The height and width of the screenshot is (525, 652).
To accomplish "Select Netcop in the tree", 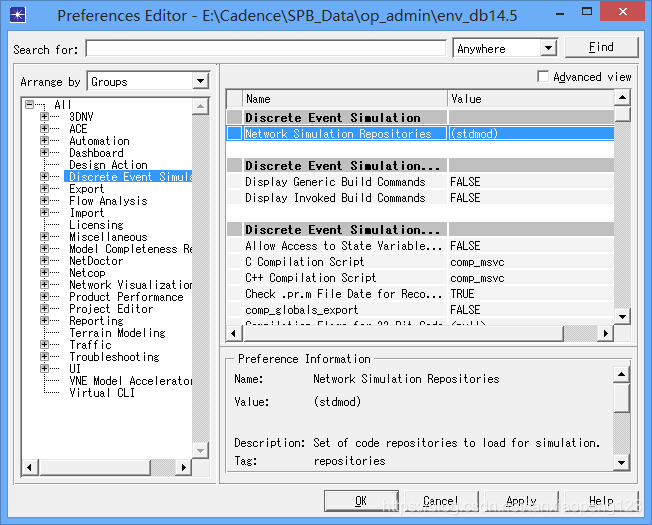I will 87,273.
